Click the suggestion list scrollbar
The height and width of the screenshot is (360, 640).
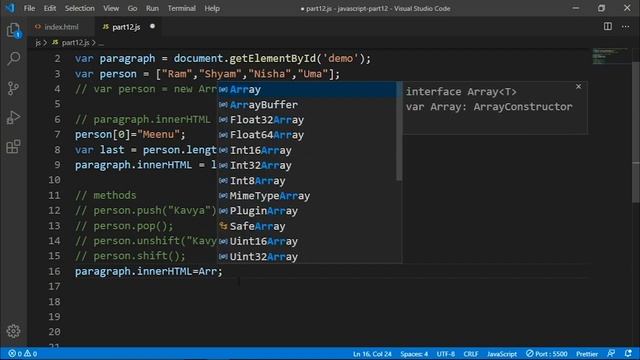coord(399,131)
